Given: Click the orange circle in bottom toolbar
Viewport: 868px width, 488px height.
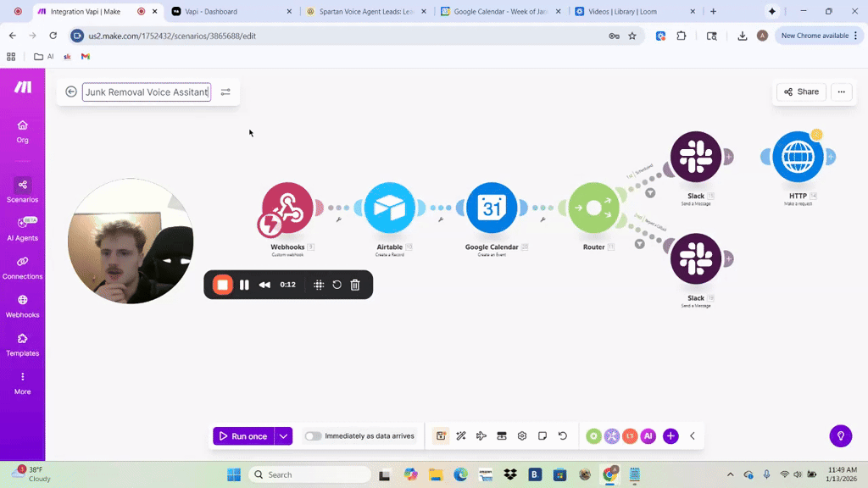Looking at the screenshot, I should click(630, 436).
